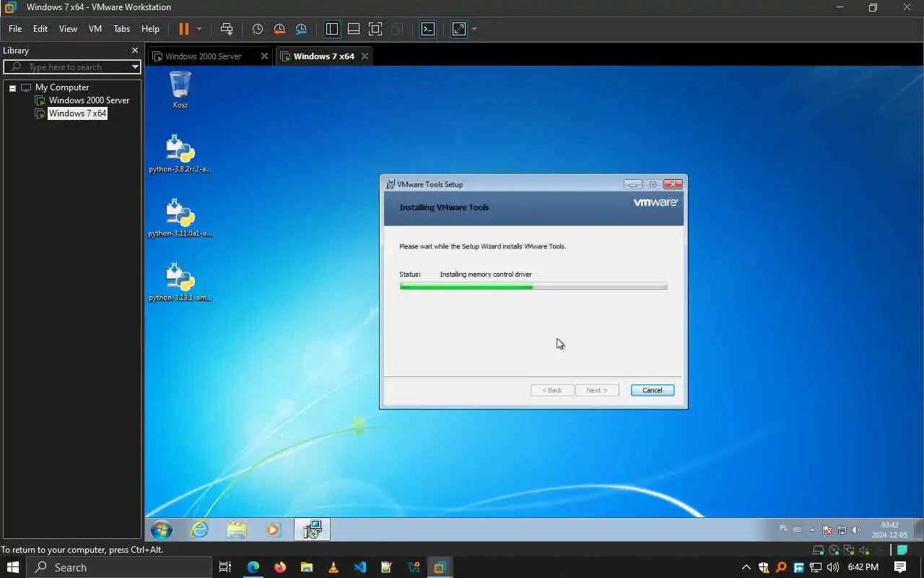
Task: Click the host taskbar Search box
Action: click(119, 567)
